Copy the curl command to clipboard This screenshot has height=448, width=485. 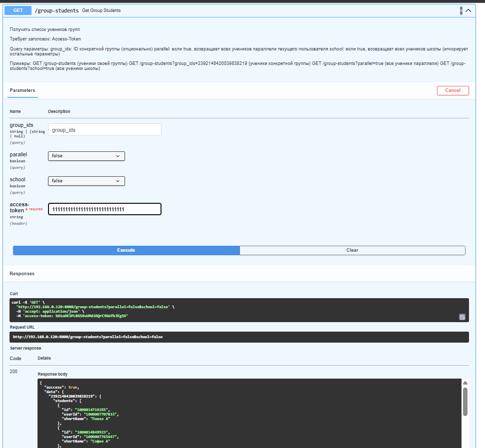coord(462,317)
